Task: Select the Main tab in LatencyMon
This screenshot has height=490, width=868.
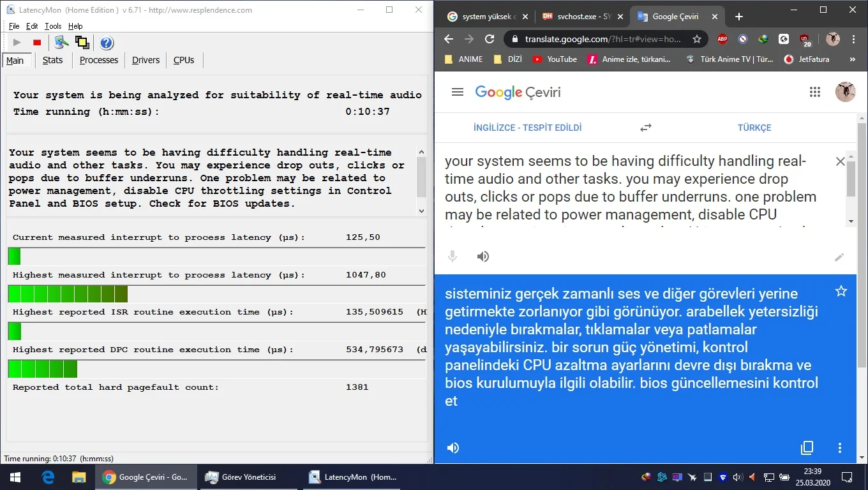Action: point(15,61)
